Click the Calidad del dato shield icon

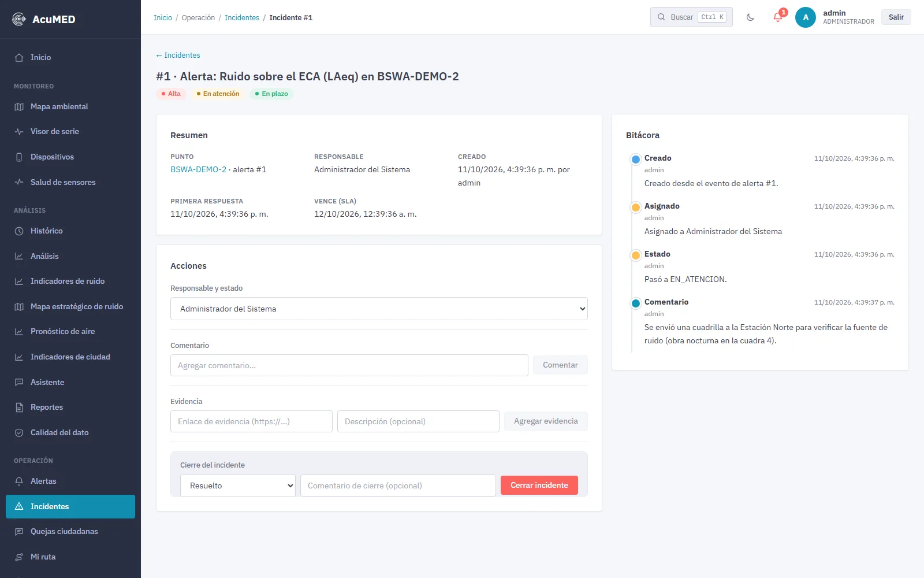[x=19, y=432]
